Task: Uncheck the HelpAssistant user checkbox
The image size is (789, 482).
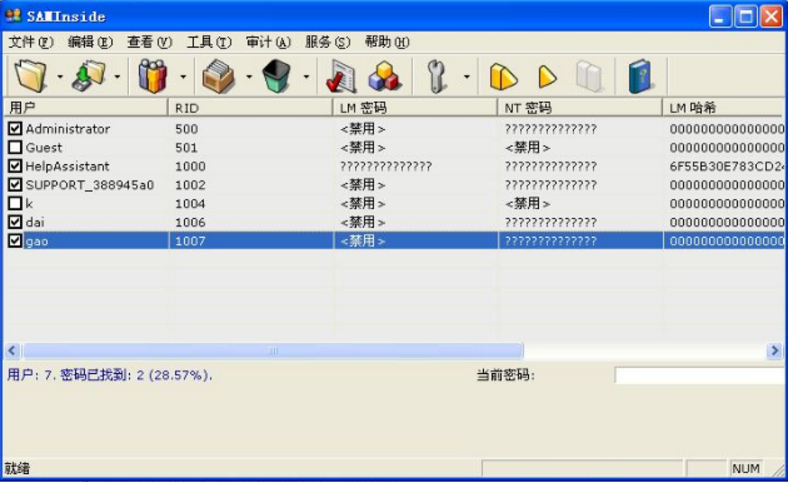Action: pos(15,166)
